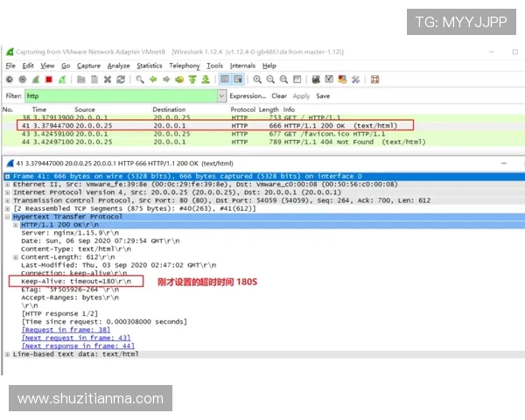Image resolution: width=525 pixels, height=420 pixels.
Task: Open the capture interfaces list icon
Action: point(10,80)
